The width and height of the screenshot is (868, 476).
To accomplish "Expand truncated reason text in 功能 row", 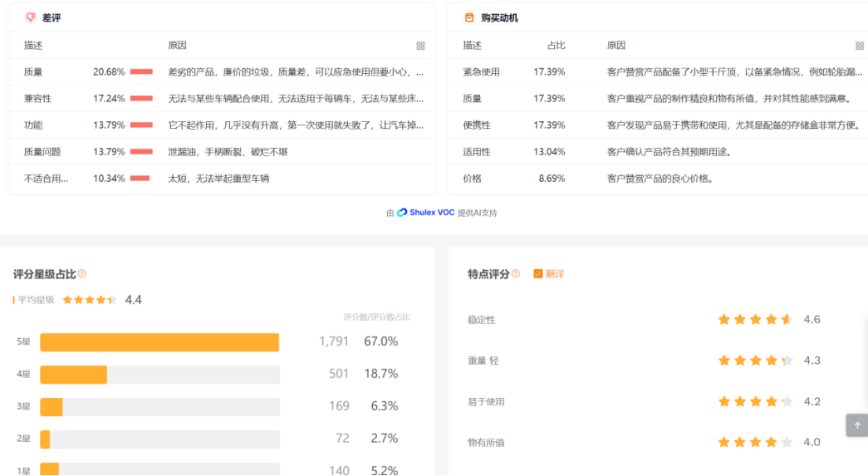I will [x=296, y=125].
